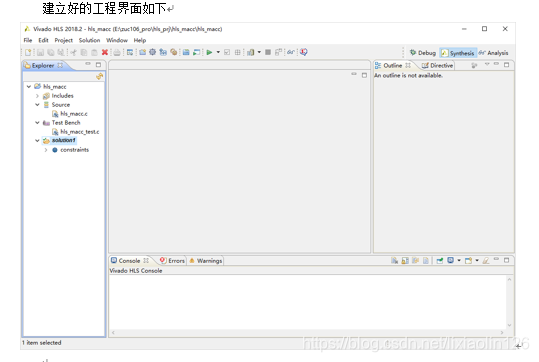Open Solution Settings toolbar icon

[174, 52]
